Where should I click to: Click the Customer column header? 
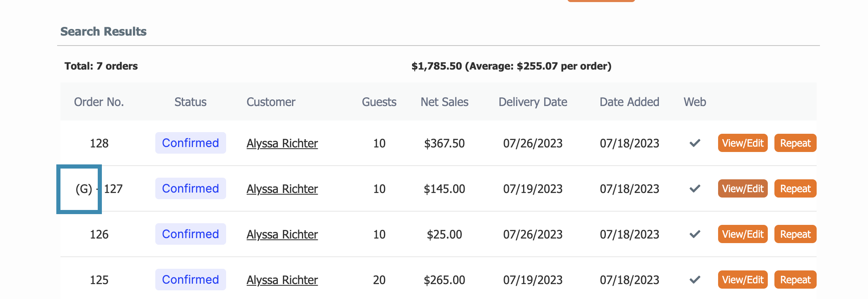point(271,102)
